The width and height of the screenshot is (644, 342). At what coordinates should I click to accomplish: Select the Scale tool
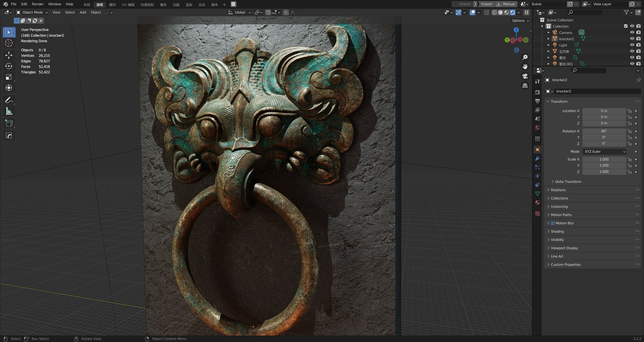[9, 77]
